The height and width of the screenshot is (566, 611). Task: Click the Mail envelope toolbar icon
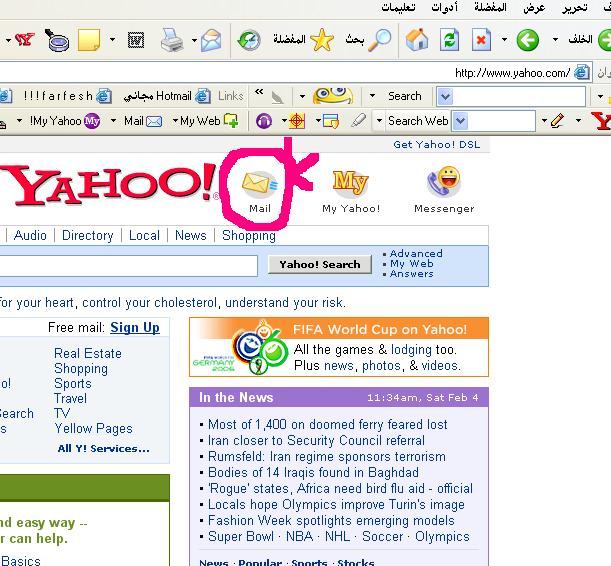[x=211, y=41]
